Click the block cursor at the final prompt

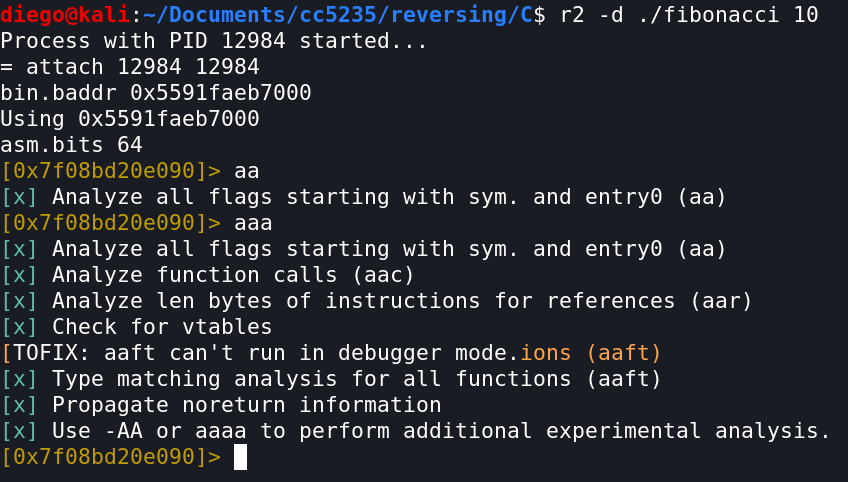tap(240, 457)
